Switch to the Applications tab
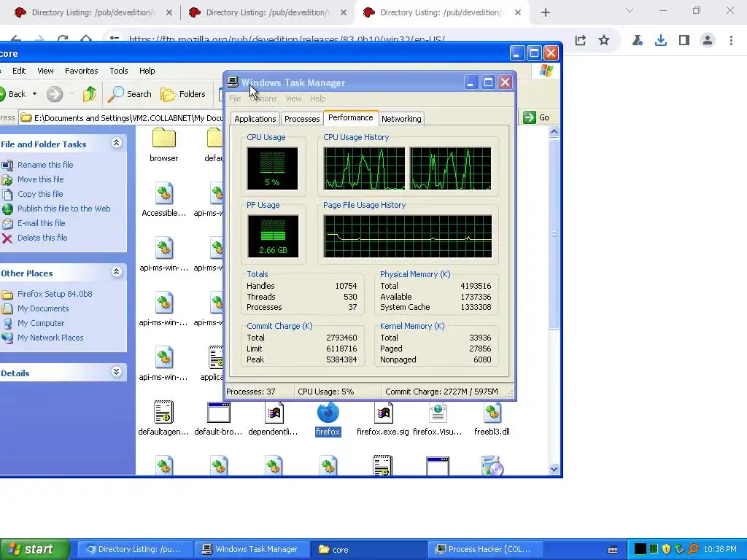The height and width of the screenshot is (560, 747). [255, 119]
